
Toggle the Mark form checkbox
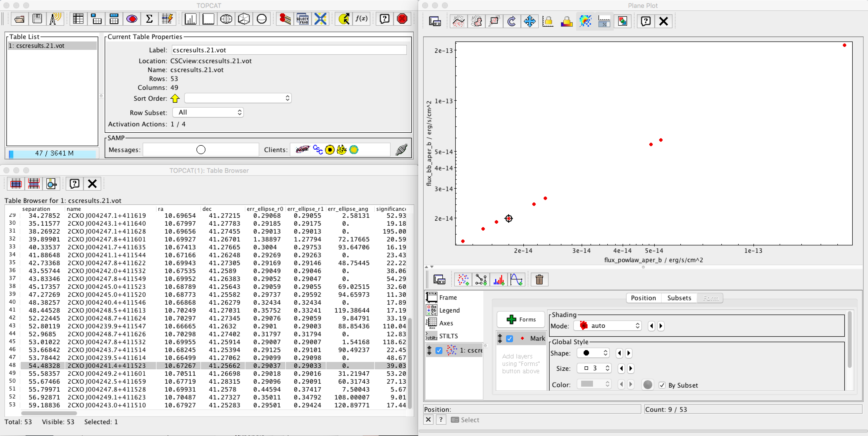510,339
